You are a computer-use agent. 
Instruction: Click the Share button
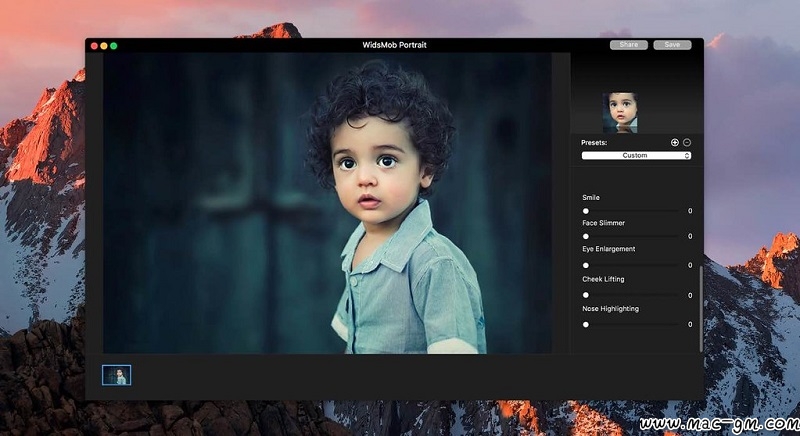(629, 45)
